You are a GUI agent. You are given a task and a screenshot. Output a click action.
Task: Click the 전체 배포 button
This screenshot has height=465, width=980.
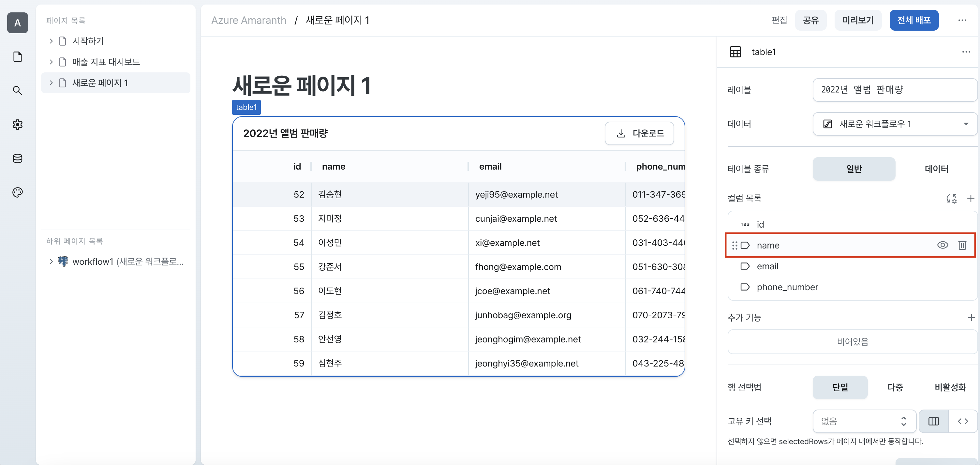913,20
